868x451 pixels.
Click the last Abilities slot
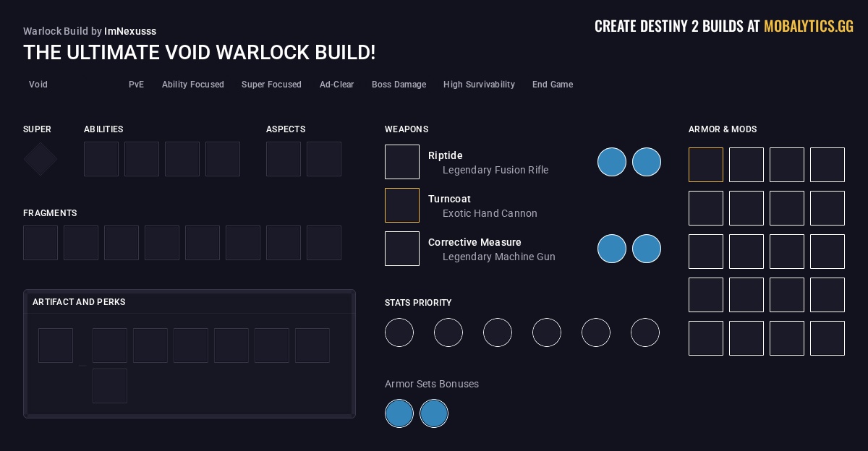point(223,159)
